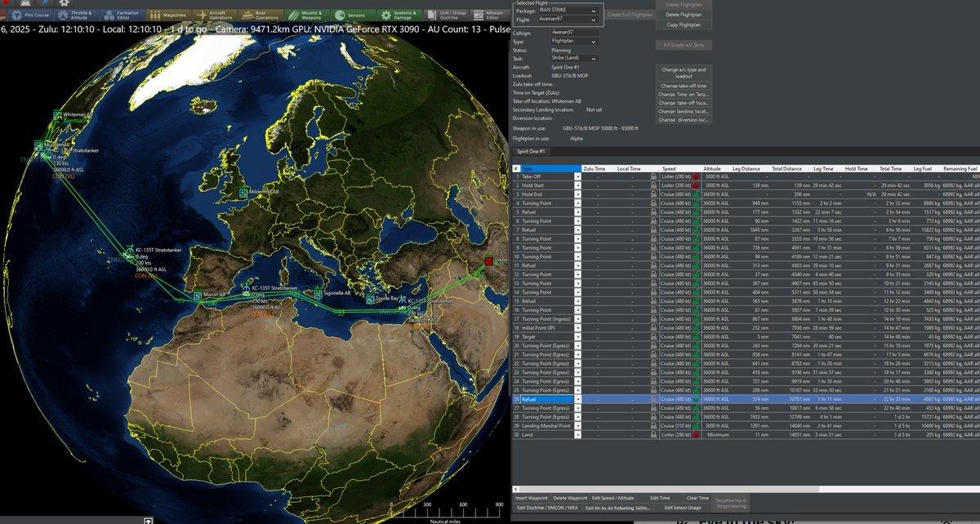The height and width of the screenshot is (524, 980).
Task: Toggle time lock on Take-Off waypoint row
Action: [654, 176]
